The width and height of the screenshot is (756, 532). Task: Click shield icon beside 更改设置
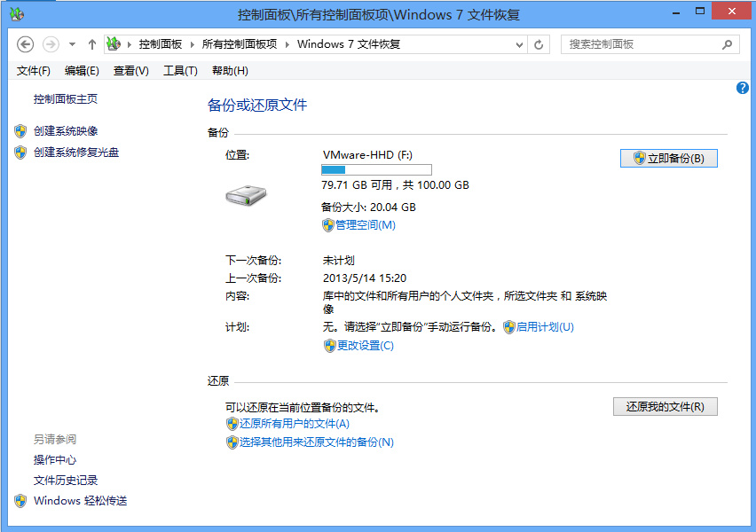(x=329, y=346)
